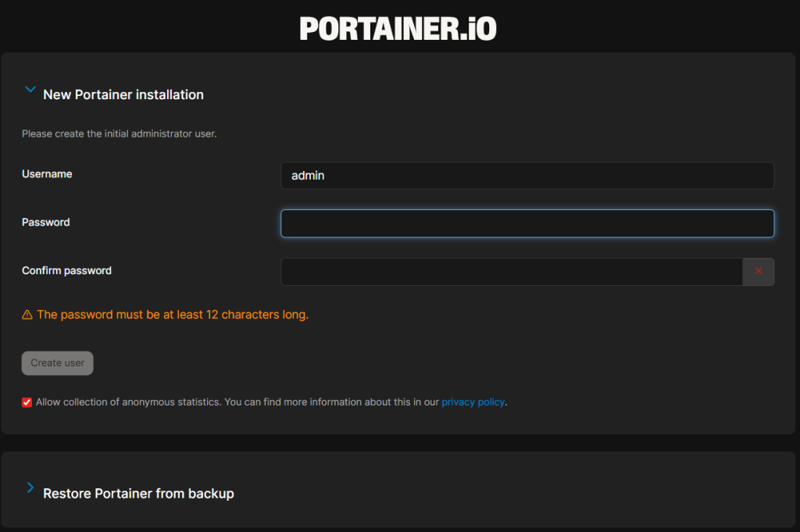
Task: Select the Confirm password field
Action: tap(512, 272)
